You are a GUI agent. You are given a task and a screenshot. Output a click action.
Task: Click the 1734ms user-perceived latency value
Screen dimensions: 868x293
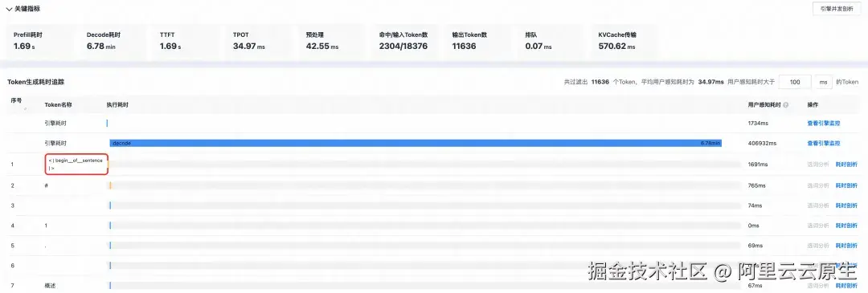[x=758, y=124]
